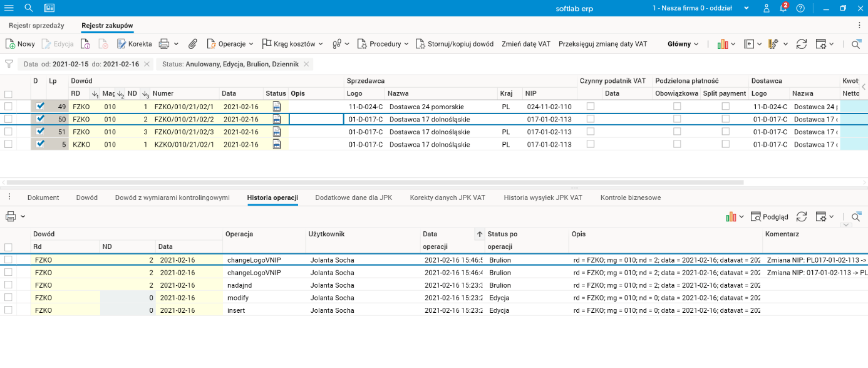The image size is (868, 368).
Task: Open the Dodatkowe dane dla JPK tab
Action: (x=353, y=197)
